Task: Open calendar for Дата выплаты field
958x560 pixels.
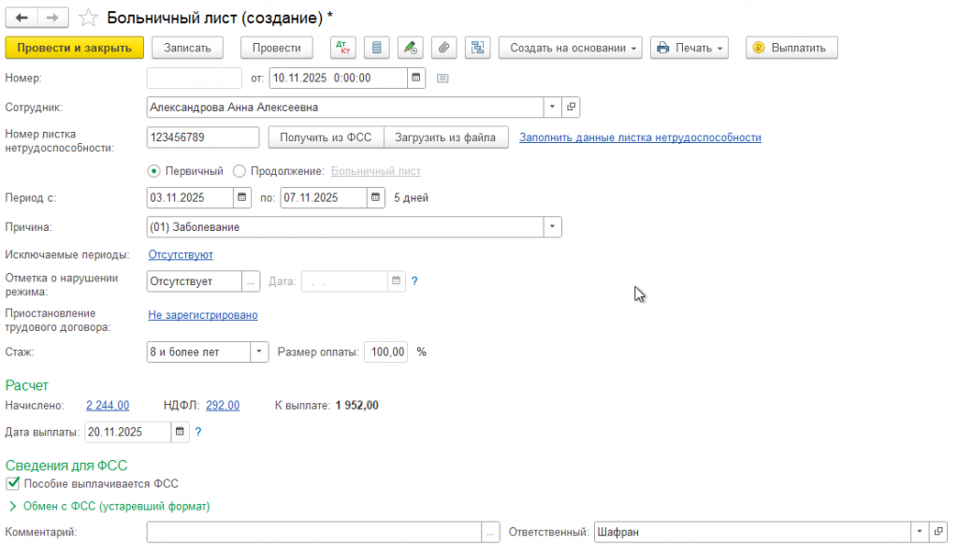Action: click(180, 432)
